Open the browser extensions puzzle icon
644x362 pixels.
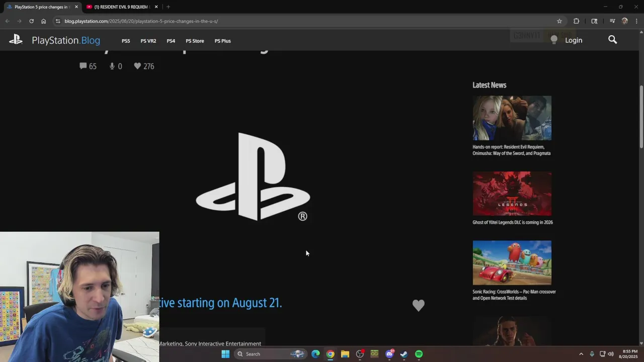point(576,21)
